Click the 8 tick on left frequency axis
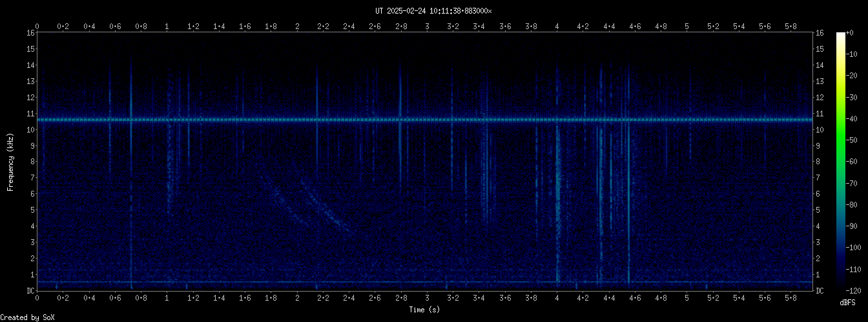868x322 pixels. [x=32, y=162]
